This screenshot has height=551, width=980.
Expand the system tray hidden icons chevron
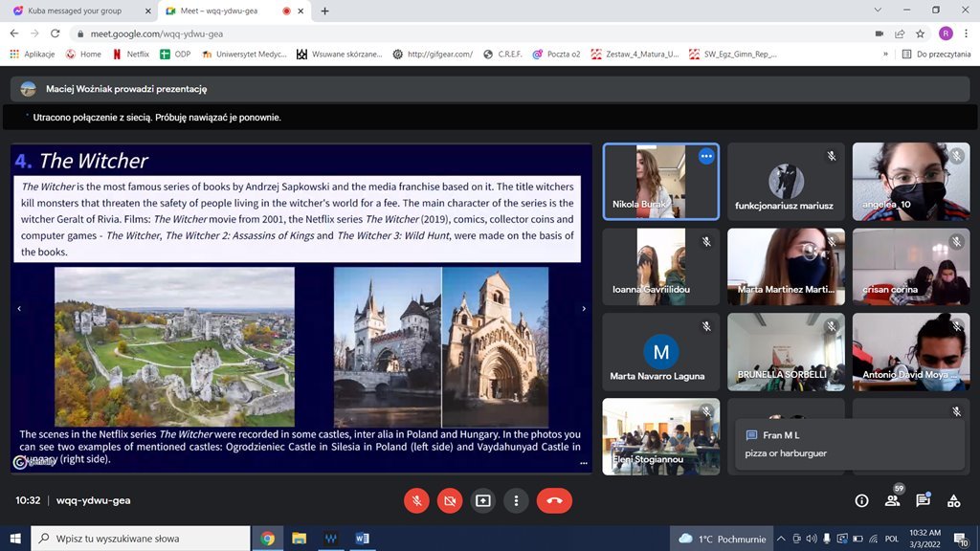click(x=781, y=539)
